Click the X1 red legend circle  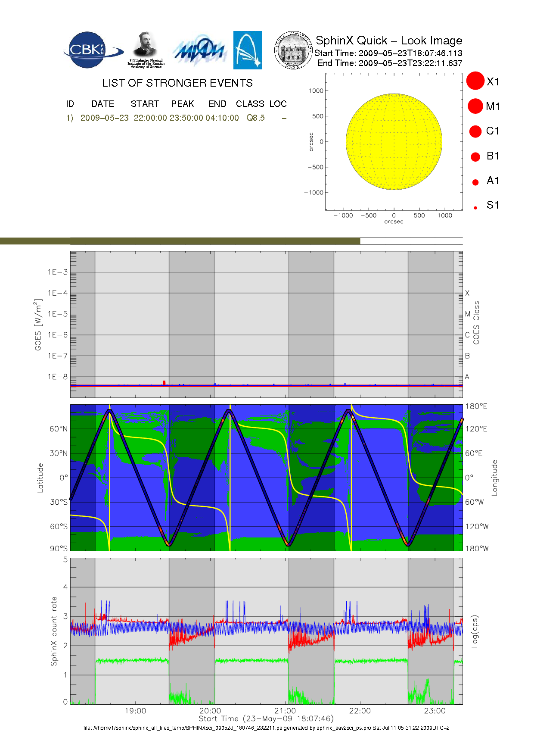click(475, 81)
